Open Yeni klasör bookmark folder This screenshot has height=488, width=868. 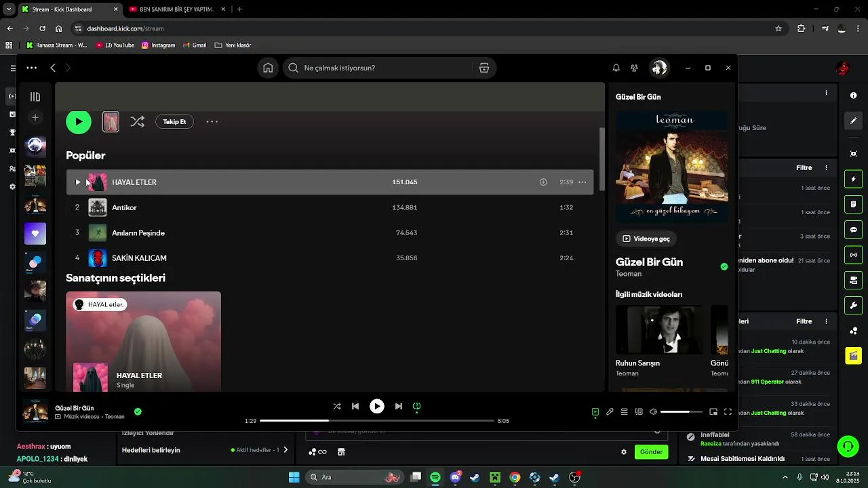233,45
